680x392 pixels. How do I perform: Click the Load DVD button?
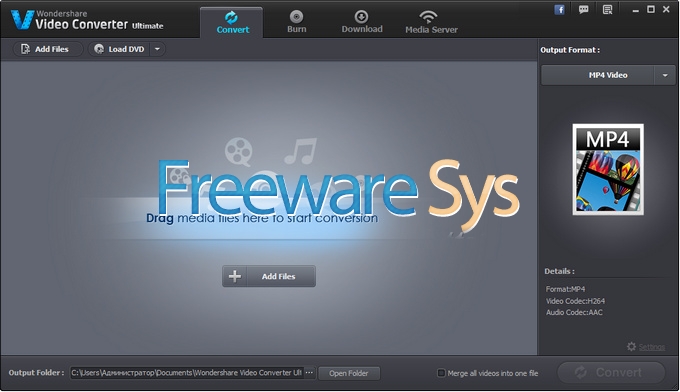click(x=119, y=49)
